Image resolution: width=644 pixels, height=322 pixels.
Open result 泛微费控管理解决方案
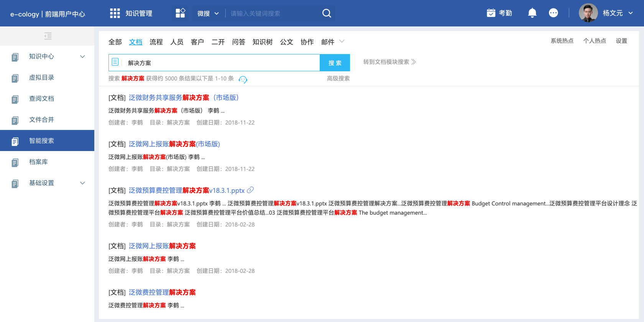tap(162, 292)
